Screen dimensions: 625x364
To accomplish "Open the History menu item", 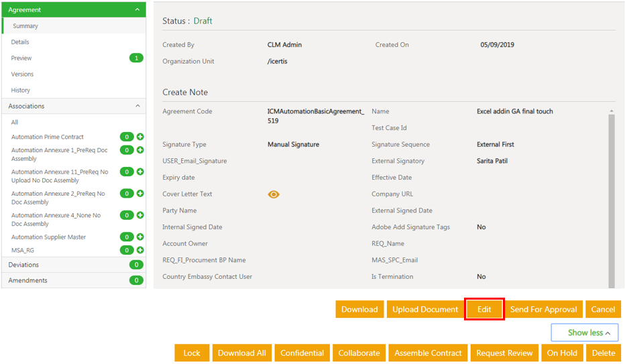I will [x=21, y=90].
